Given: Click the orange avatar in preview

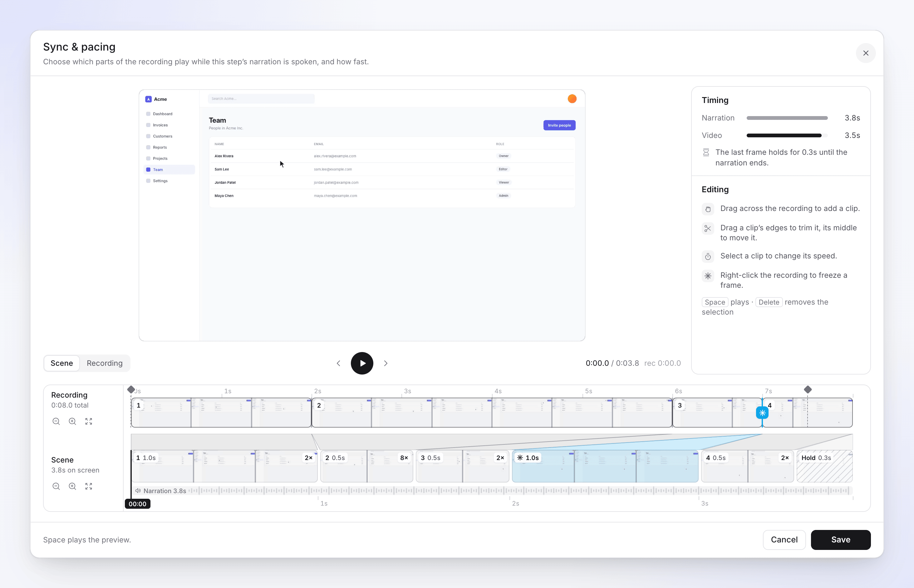Looking at the screenshot, I should tap(572, 99).
